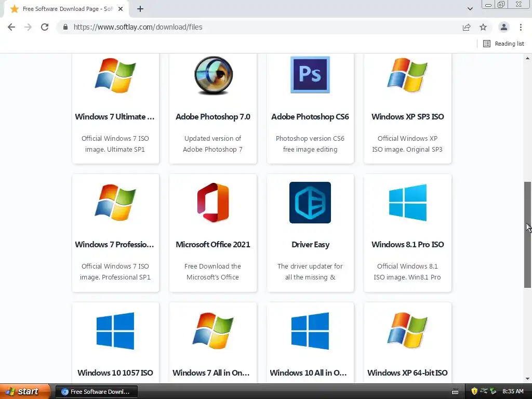
Task: Open the Windows XP SP3 ISO title link
Action: coord(407,117)
